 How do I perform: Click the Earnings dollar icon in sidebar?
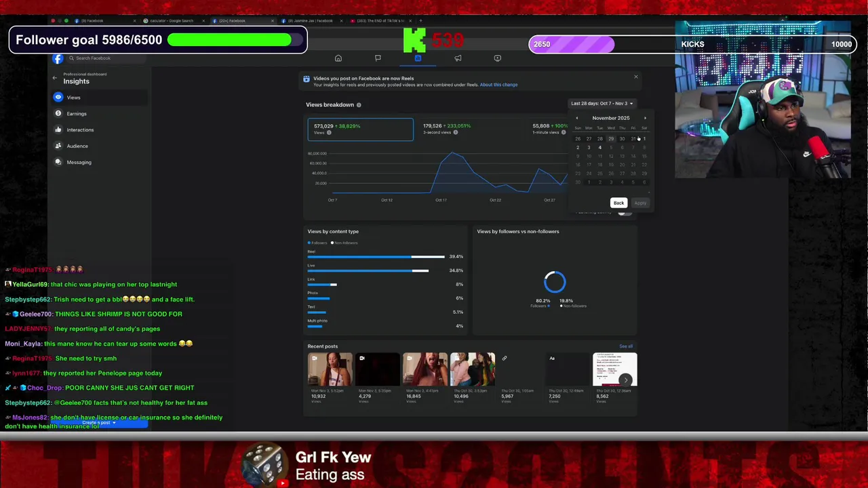[58, 114]
